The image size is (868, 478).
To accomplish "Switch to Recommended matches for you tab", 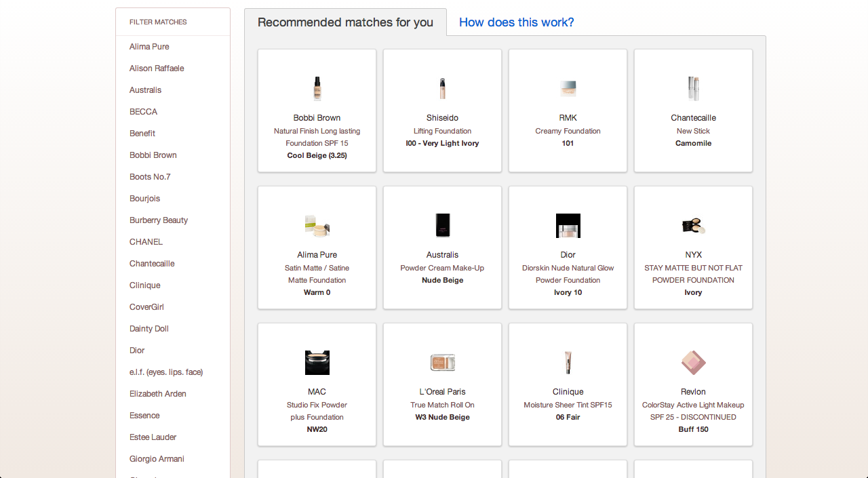I will click(345, 22).
